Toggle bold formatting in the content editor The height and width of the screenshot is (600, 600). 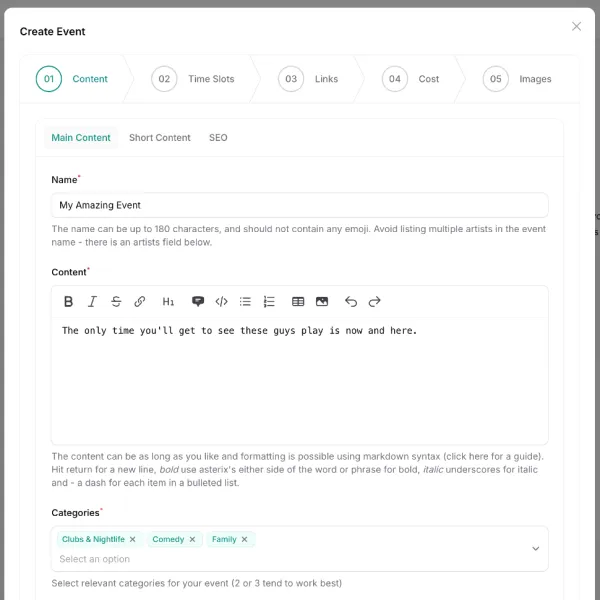point(68,302)
